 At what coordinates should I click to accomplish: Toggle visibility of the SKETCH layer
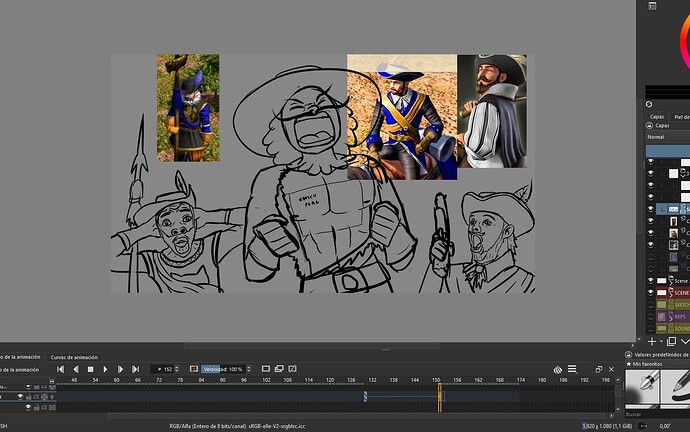[x=651, y=304]
